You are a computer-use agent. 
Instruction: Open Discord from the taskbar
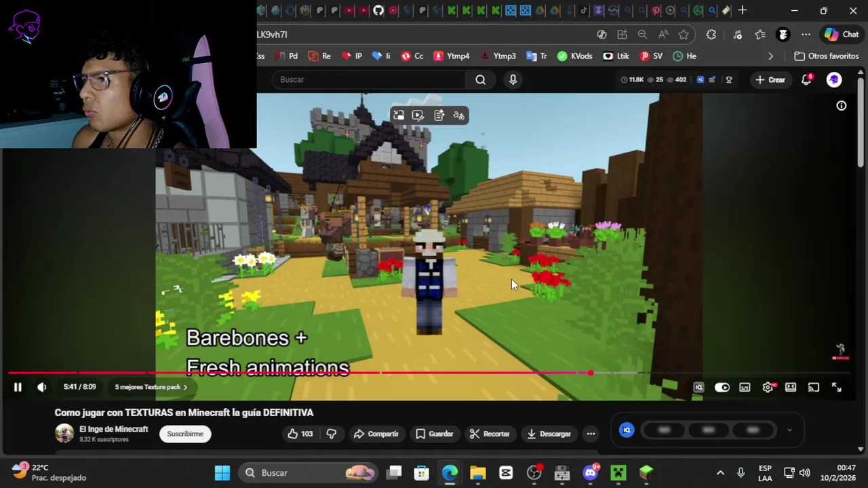(x=591, y=473)
